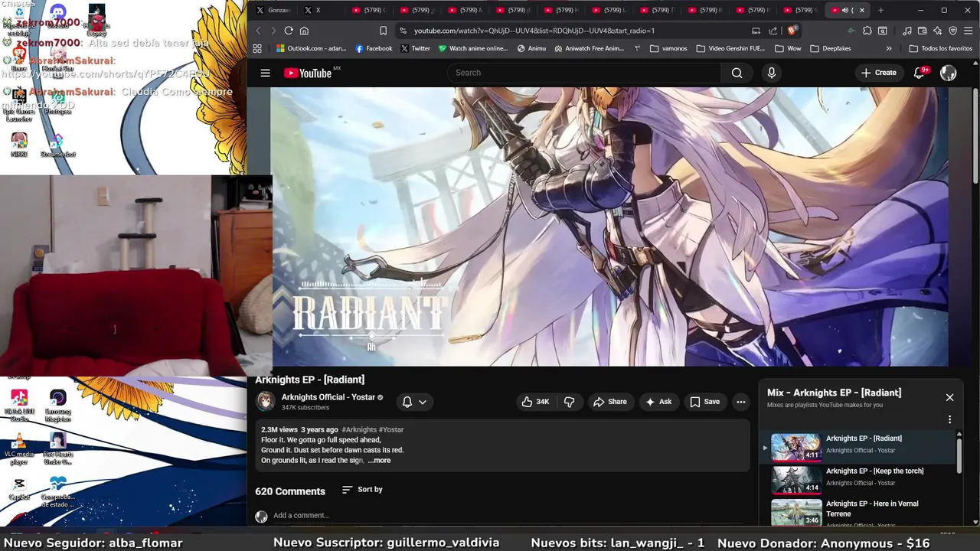The image size is (980, 551).
Task: Open the Samsung Magician desktop icon
Action: [x=57, y=405]
